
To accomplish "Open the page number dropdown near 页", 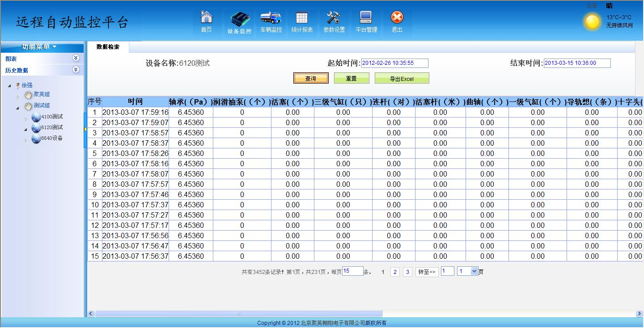I will click(x=468, y=271).
